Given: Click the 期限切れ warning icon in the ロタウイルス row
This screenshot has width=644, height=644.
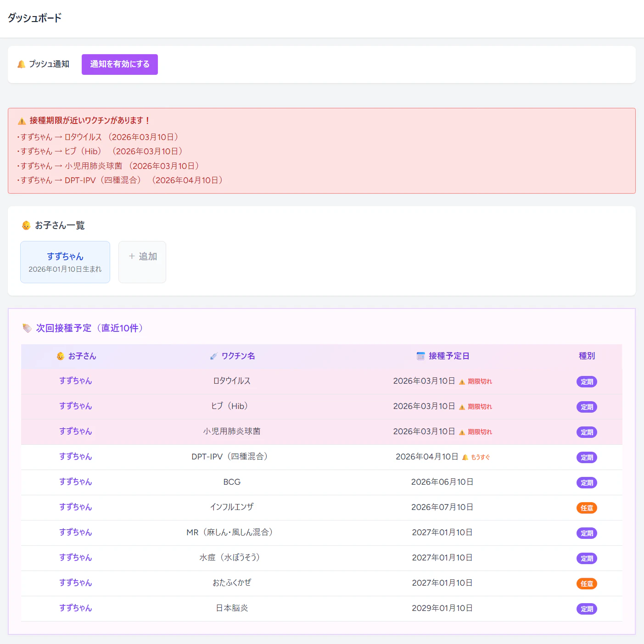Looking at the screenshot, I should 462,382.
